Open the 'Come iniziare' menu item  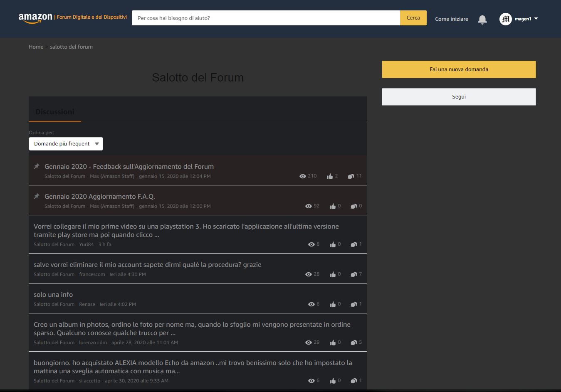(451, 19)
